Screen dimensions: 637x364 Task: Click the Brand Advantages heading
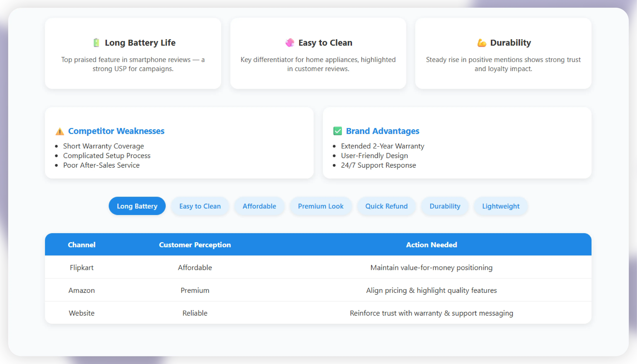382,131
